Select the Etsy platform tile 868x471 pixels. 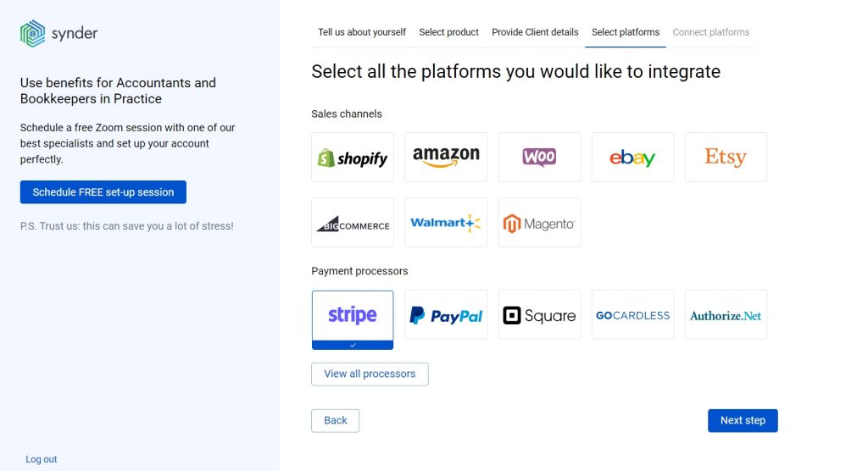click(726, 158)
